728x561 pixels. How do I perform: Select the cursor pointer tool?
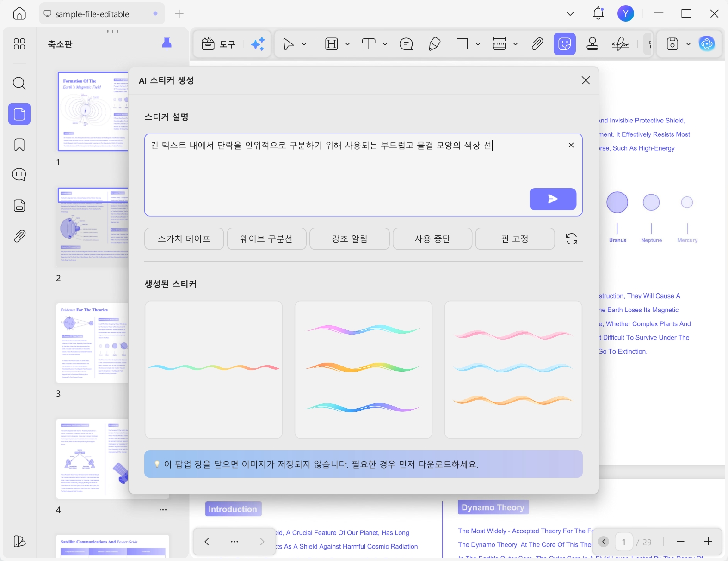pos(288,44)
